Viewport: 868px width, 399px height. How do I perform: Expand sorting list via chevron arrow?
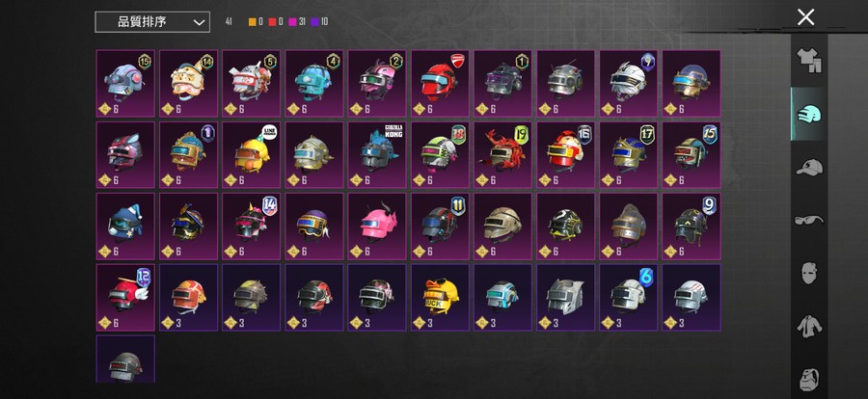[199, 23]
